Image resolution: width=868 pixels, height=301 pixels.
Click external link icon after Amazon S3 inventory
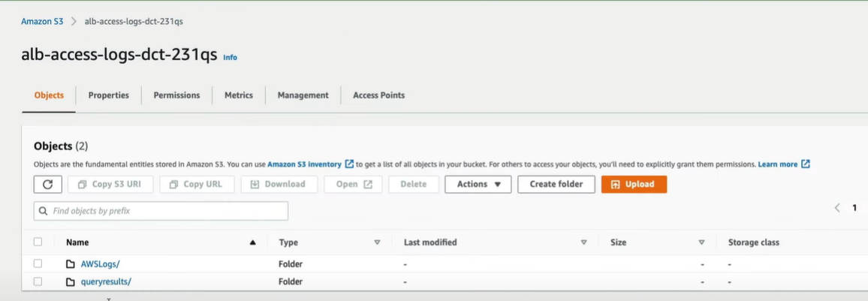[348, 164]
